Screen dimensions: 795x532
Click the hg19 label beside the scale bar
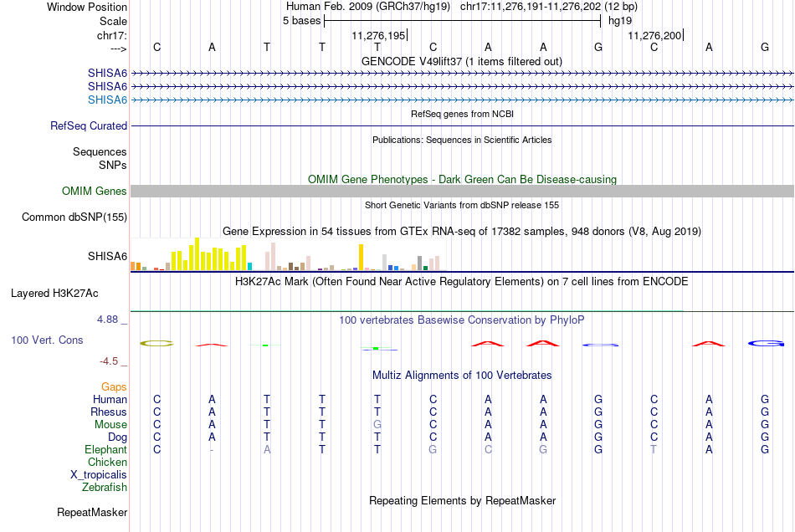(620, 21)
